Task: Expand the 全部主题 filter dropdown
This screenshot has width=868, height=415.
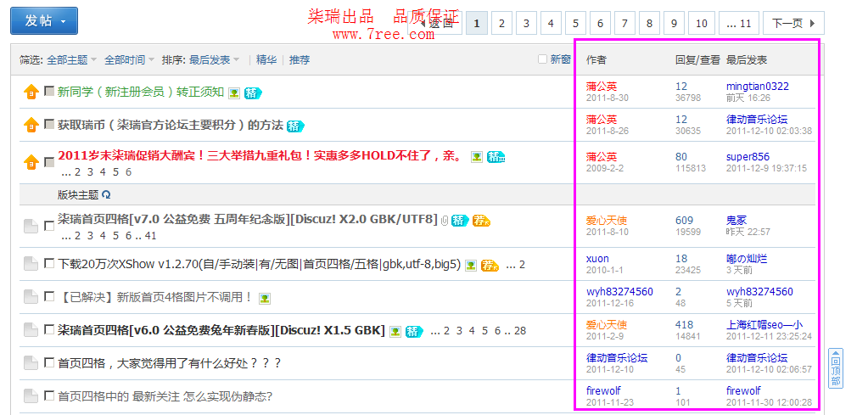Action: (72, 59)
